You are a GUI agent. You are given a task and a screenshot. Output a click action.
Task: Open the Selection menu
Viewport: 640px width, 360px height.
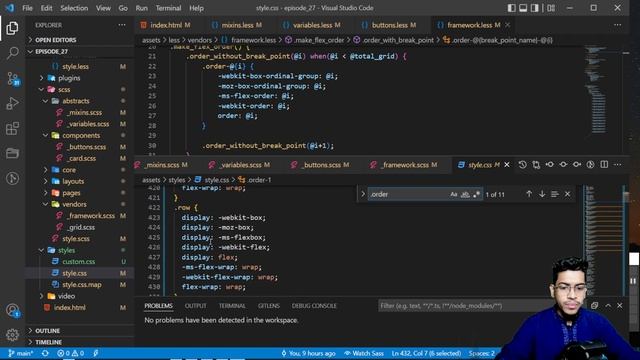(x=74, y=8)
